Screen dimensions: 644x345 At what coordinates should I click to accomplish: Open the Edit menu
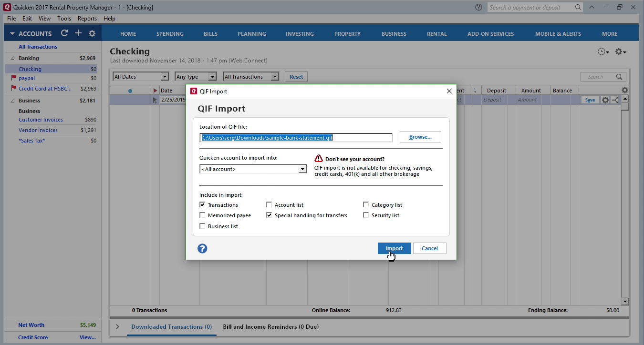point(27,19)
